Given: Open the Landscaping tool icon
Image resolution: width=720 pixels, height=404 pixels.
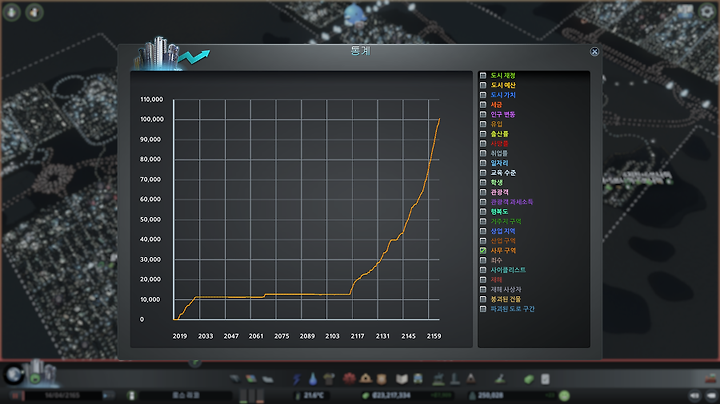Looking at the screenshot, I should click(x=500, y=379).
